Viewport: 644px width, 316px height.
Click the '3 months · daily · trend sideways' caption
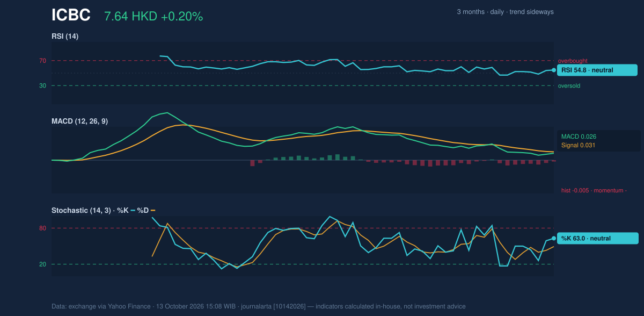505,12
